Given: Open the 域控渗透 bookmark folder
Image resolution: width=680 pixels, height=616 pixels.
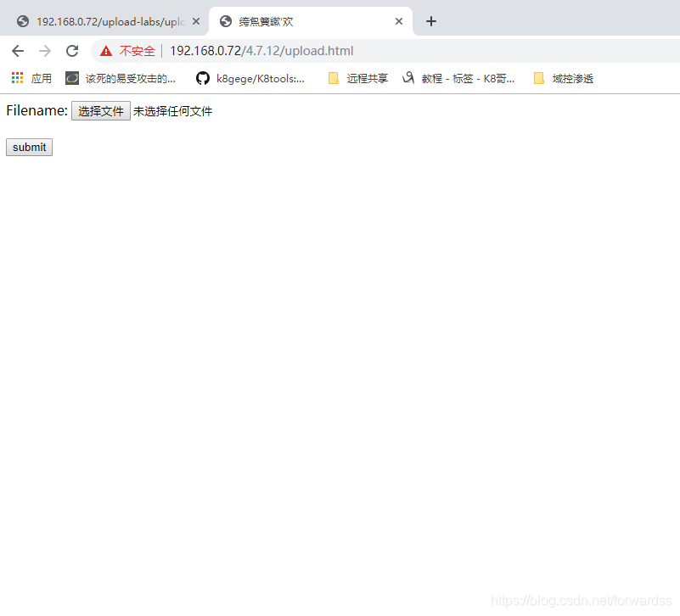Looking at the screenshot, I should click(x=564, y=78).
